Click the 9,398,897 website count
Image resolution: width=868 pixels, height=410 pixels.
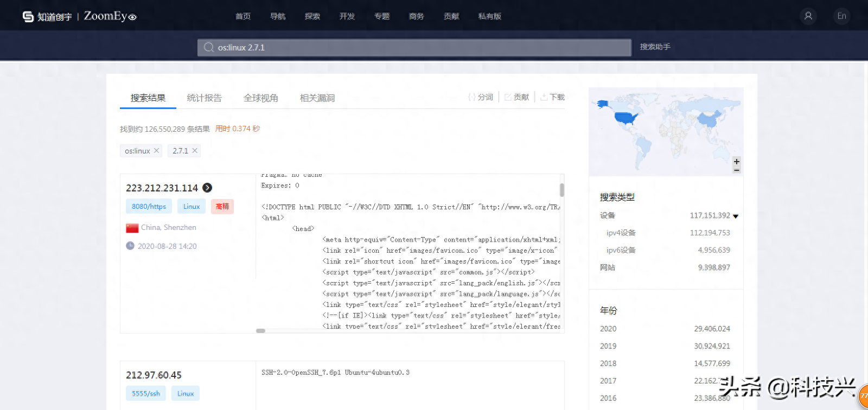click(714, 268)
